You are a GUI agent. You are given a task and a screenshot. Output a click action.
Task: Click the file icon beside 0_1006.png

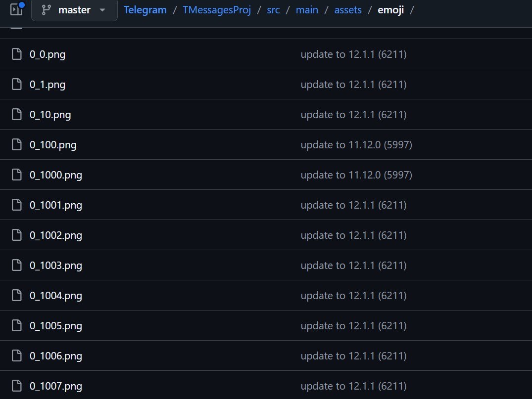(17, 356)
